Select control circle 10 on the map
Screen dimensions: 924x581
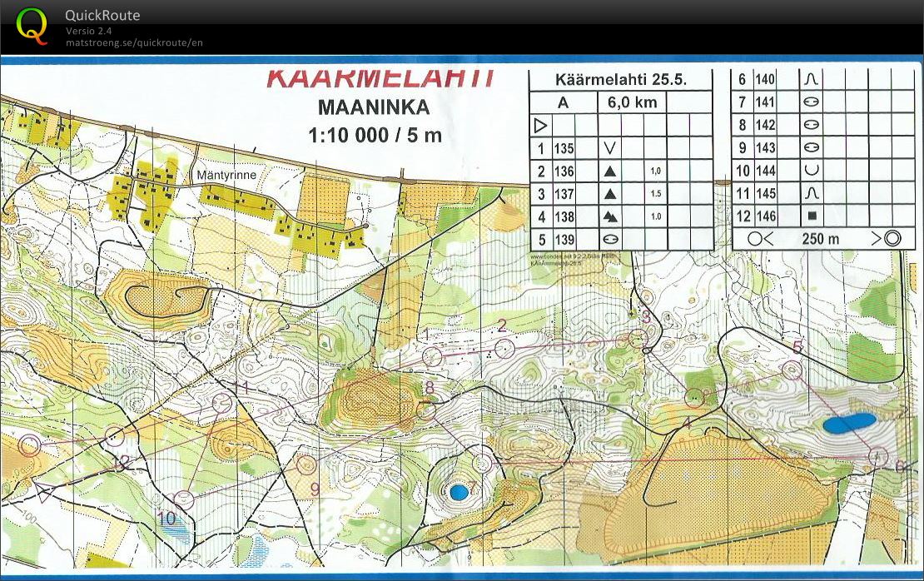[185, 500]
